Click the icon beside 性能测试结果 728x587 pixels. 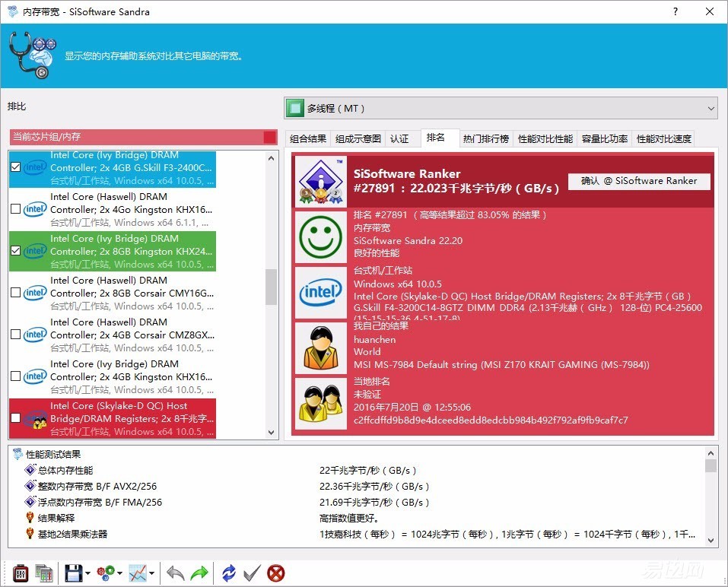tap(17, 454)
